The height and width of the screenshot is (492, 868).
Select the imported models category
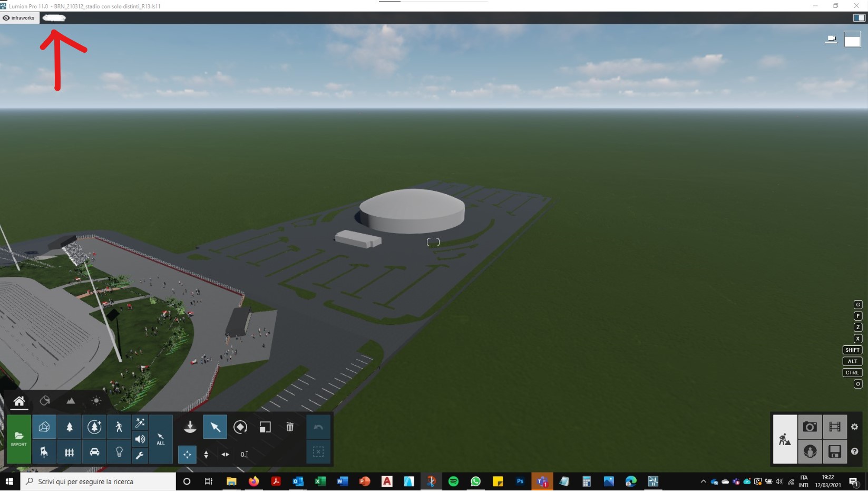(44, 427)
